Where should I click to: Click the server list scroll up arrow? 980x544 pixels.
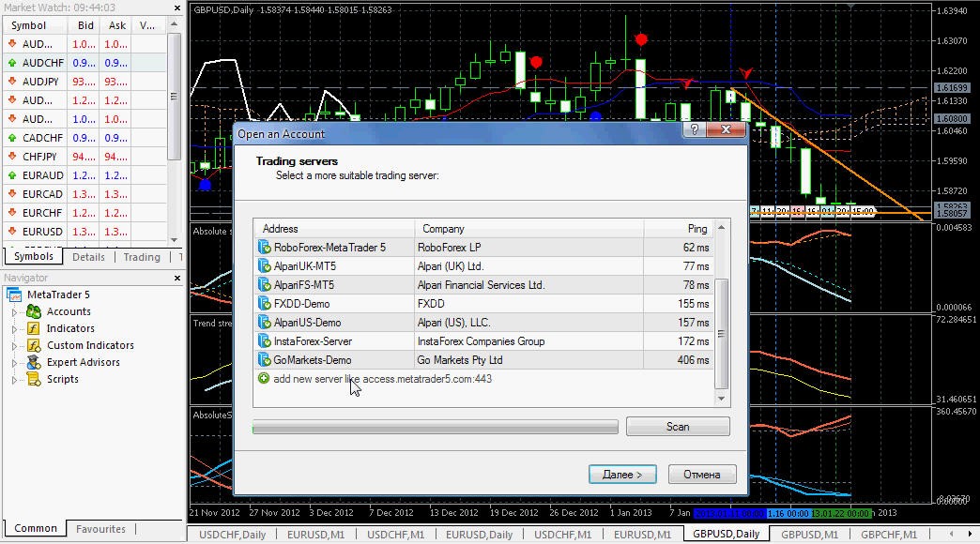coord(721,227)
